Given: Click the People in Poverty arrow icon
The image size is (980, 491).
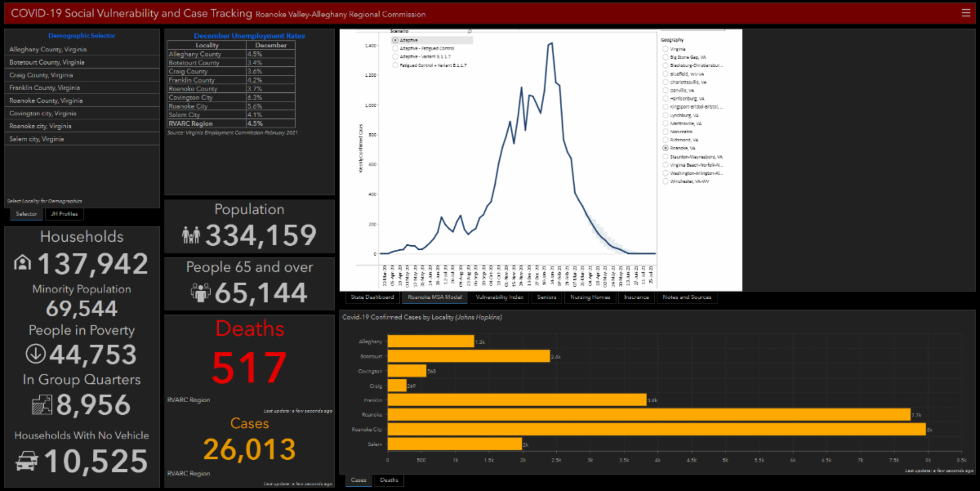Looking at the screenshot, I should point(35,354).
